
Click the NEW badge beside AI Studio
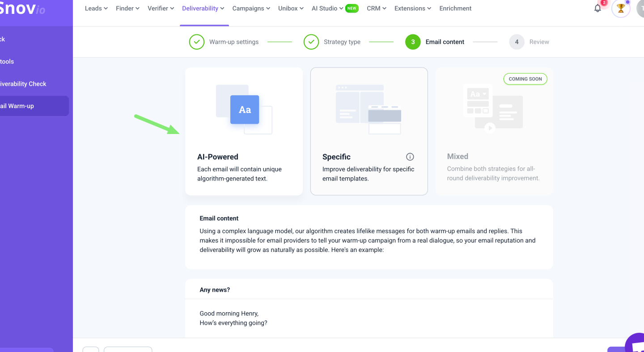[352, 8]
